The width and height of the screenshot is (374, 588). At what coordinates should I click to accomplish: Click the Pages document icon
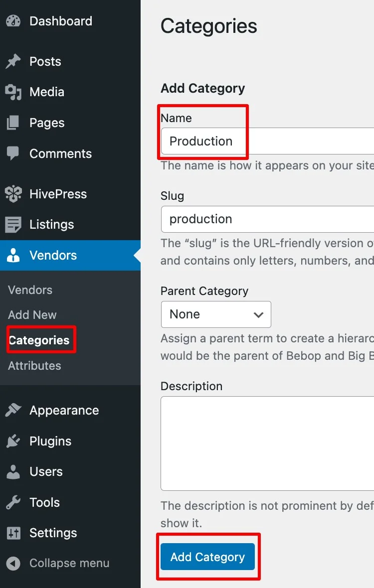[x=13, y=123]
